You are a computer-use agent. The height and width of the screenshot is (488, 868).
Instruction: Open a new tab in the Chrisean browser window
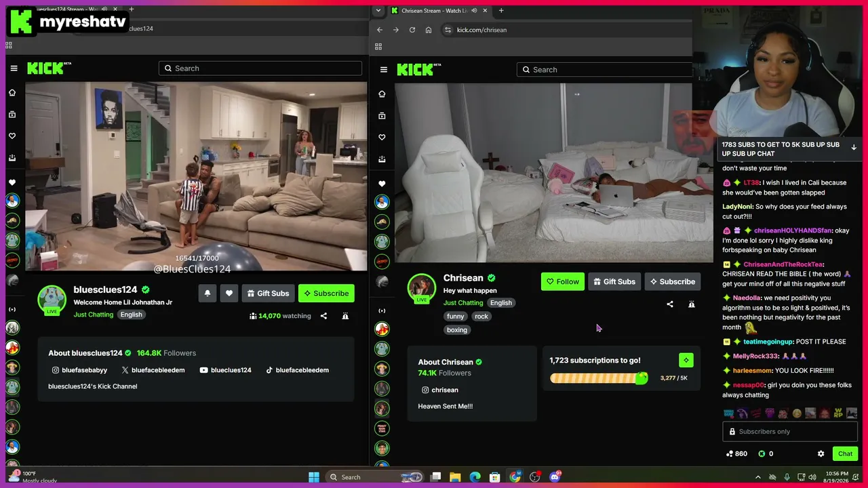coord(501,11)
